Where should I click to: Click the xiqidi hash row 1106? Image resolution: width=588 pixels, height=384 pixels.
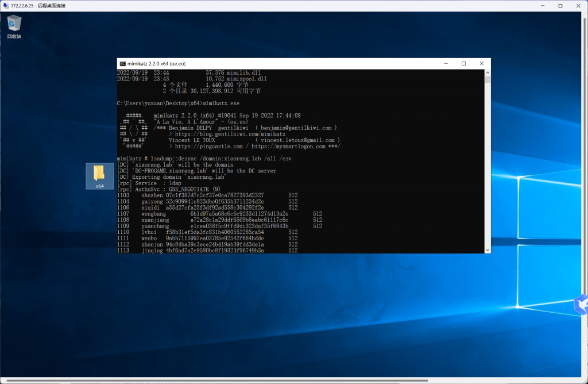click(x=207, y=208)
